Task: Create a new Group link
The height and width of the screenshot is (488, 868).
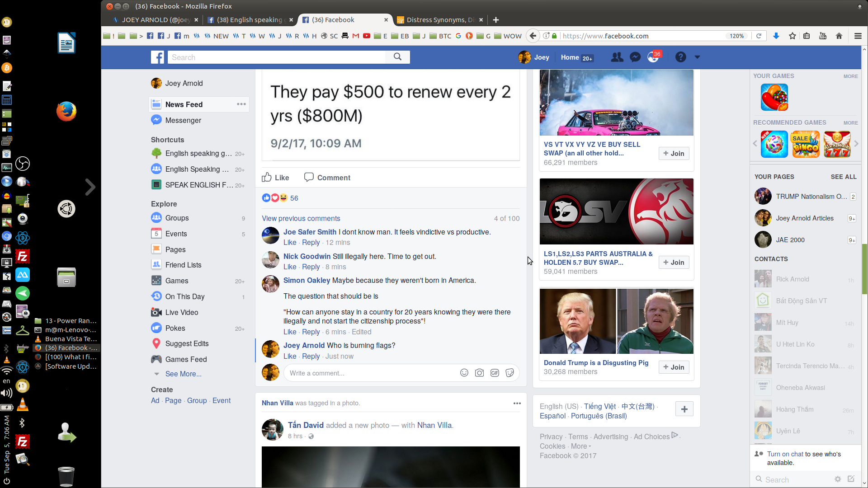Action: [x=197, y=400]
